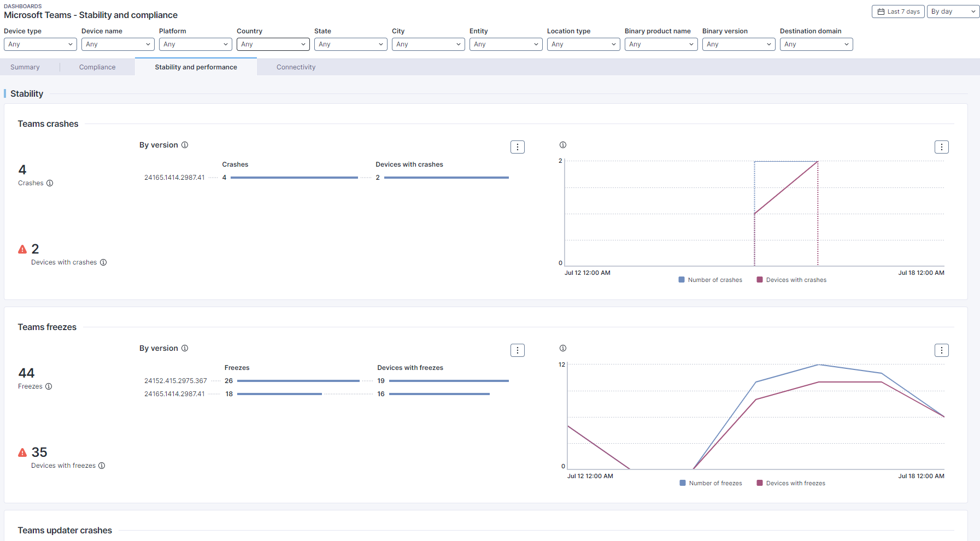The height and width of the screenshot is (541, 980).
Task: Switch to the Connectivity tab
Action: pyautogui.click(x=296, y=67)
